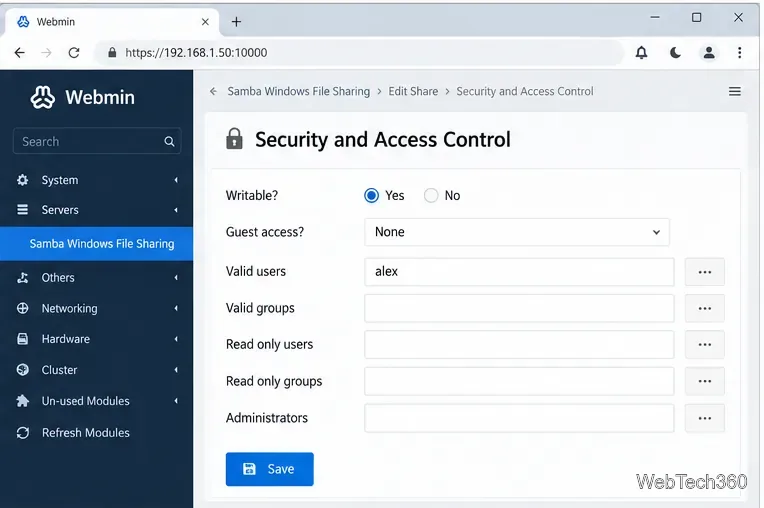Viewport: 764px width, 508px height.
Task: Open user picker for Read only users
Action: point(705,344)
